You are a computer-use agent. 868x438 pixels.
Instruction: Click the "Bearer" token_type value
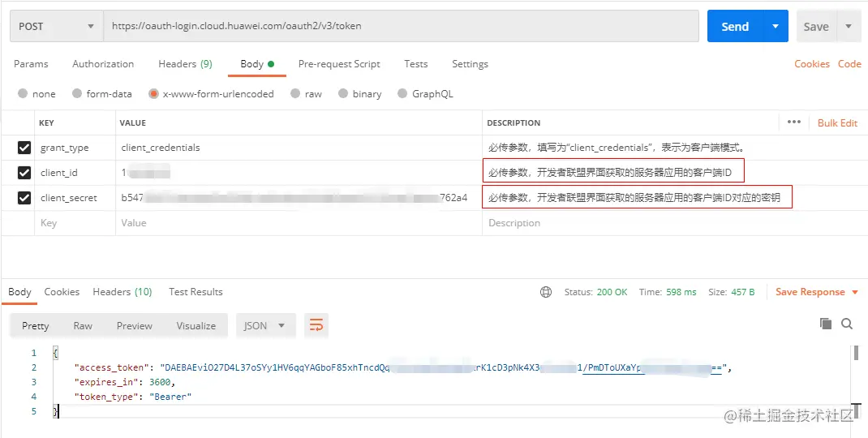[x=170, y=397]
